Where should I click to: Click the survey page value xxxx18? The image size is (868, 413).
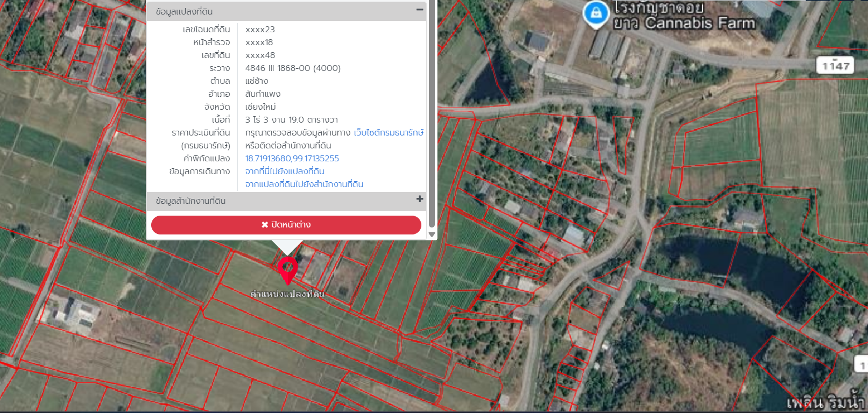click(x=259, y=42)
